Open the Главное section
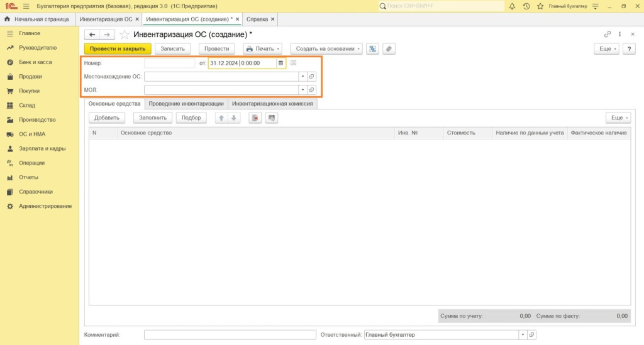Screen dimensions: 644x345 click(40, 33)
